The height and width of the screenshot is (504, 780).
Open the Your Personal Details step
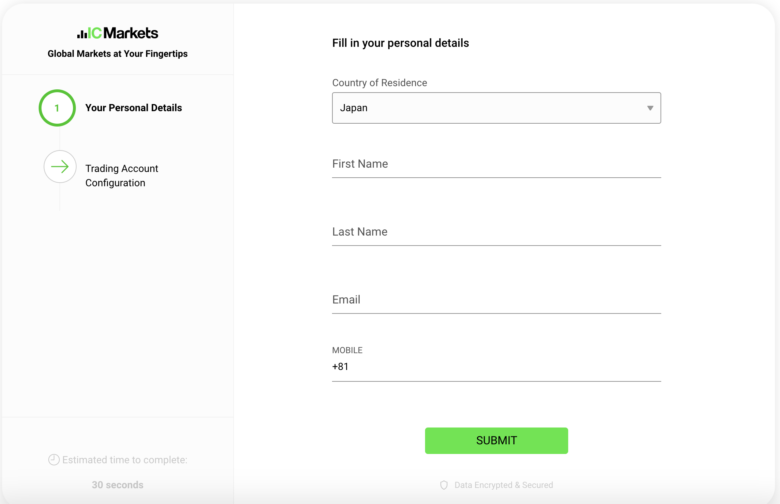133,108
